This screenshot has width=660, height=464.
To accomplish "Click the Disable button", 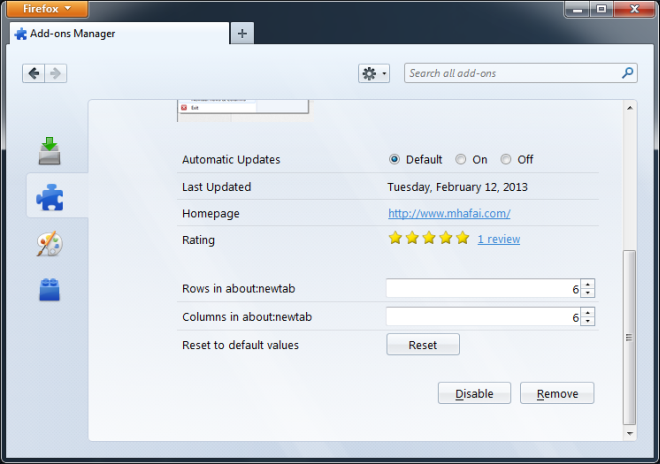I will 474,393.
